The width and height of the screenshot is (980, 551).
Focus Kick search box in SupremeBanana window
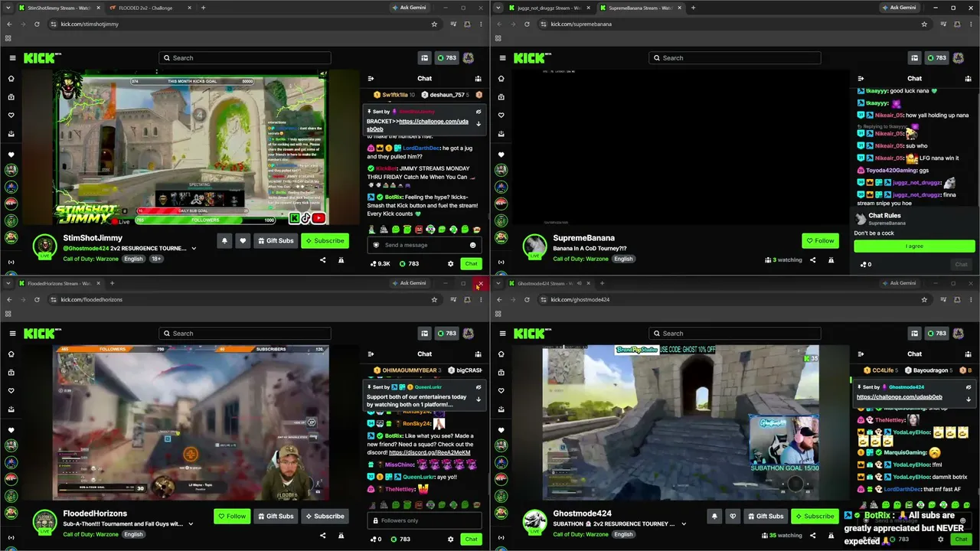[734, 58]
